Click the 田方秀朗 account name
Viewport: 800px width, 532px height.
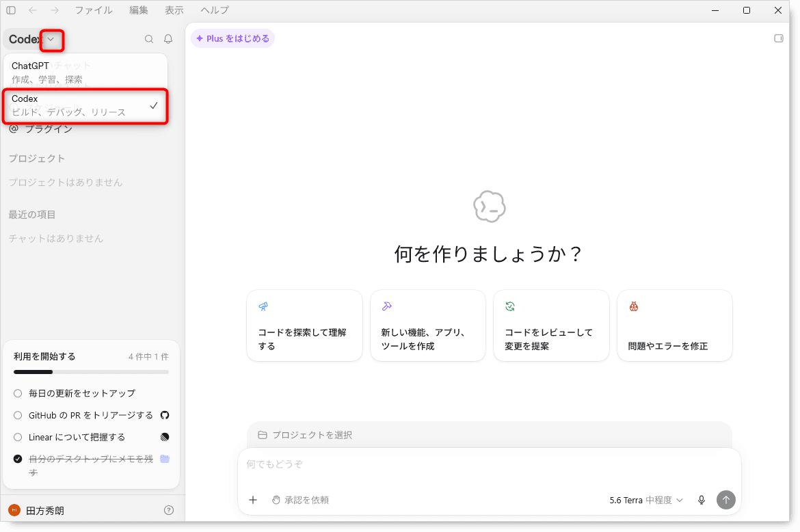point(45,511)
